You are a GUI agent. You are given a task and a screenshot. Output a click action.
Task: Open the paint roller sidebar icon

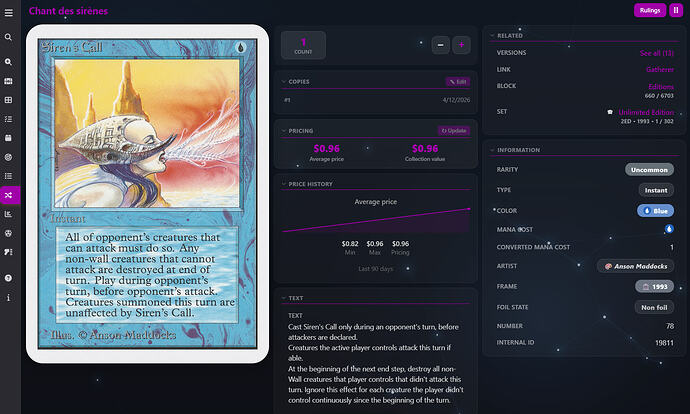coord(8,252)
